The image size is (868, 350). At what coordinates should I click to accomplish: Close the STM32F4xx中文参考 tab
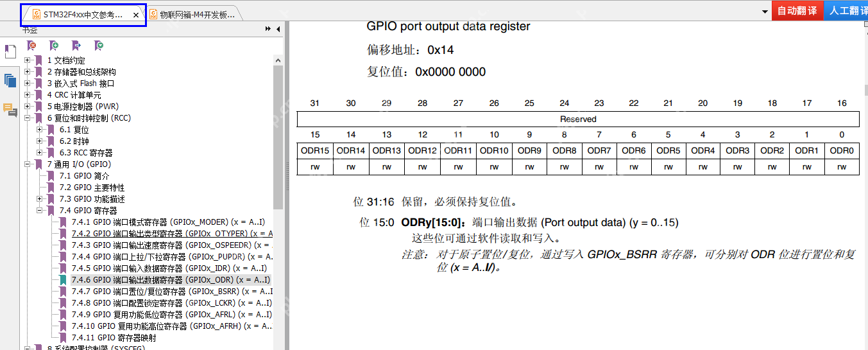[x=135, y=15]
